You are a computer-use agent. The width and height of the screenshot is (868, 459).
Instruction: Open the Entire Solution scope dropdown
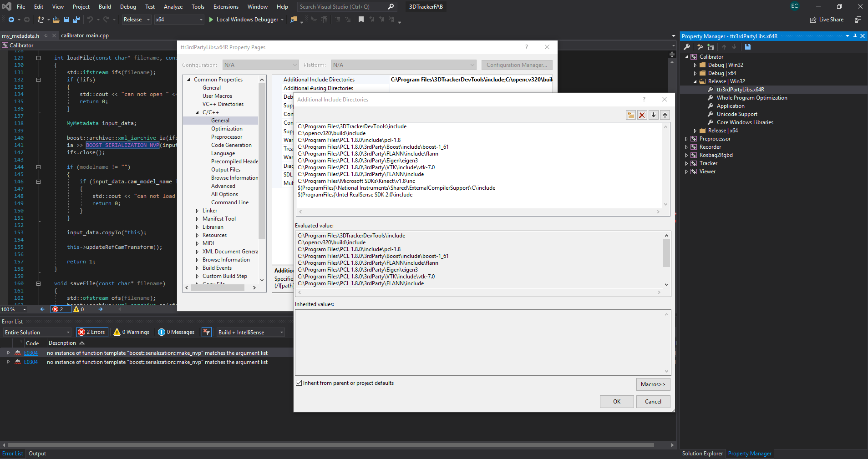click(37, 332)
